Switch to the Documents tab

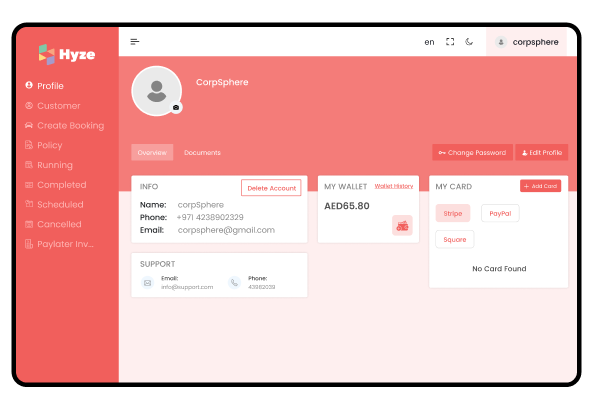click(x=202, y=152)
